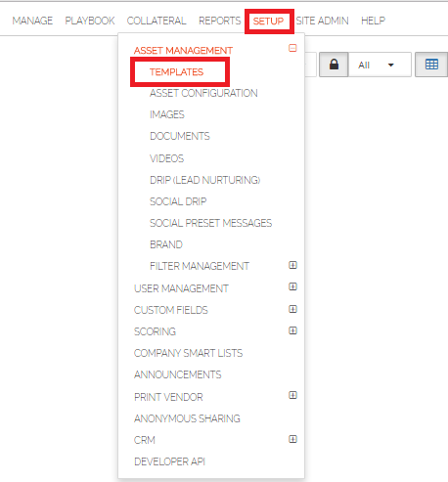448x482 pixels.
Task: Select Anonymous Sharing option
Action: coord(187,418)
